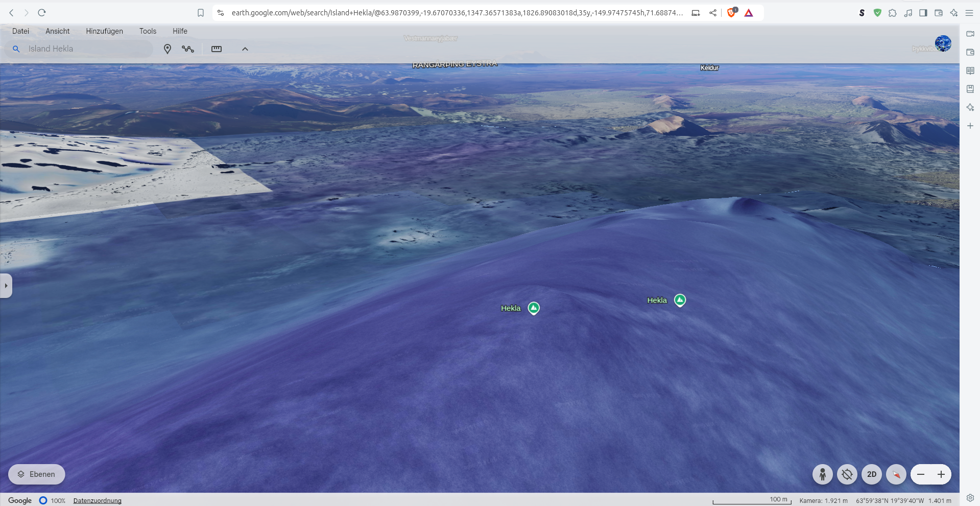Click the browser forward arrow
Image resolution: width=980 pixels, height=506 pixels.
click(27, 13)
